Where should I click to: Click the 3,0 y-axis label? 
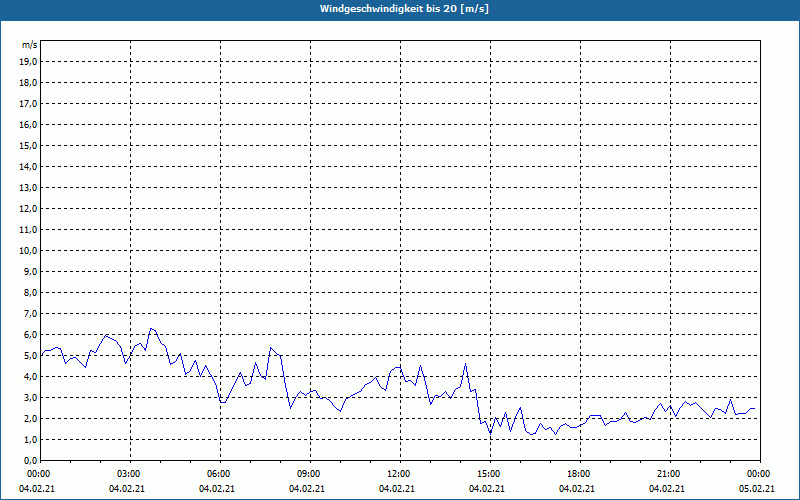30,397
